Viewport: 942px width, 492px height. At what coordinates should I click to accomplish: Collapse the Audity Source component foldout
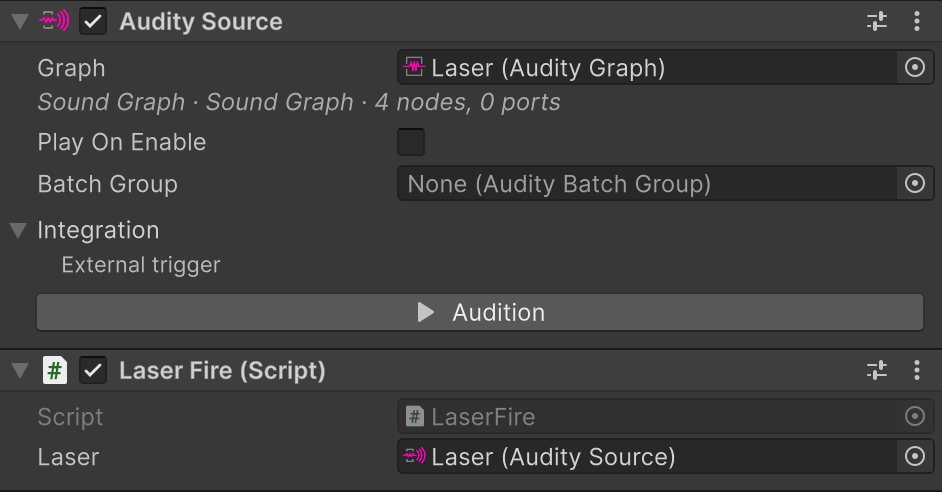tap(20, 22)
